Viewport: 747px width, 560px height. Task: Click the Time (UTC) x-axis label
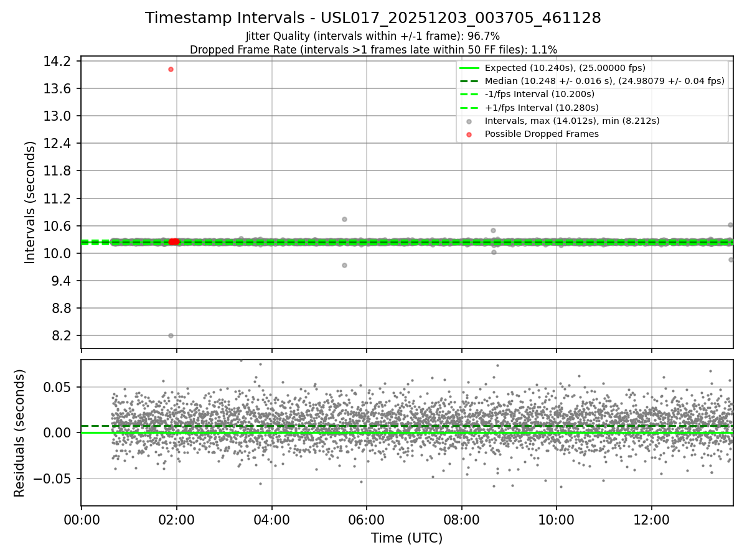[x=406, y=538]
